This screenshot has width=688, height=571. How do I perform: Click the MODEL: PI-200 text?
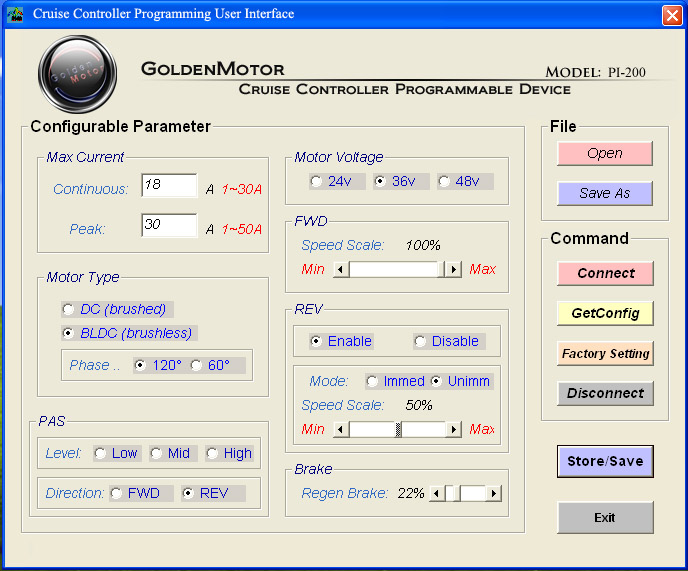(595, 72)
